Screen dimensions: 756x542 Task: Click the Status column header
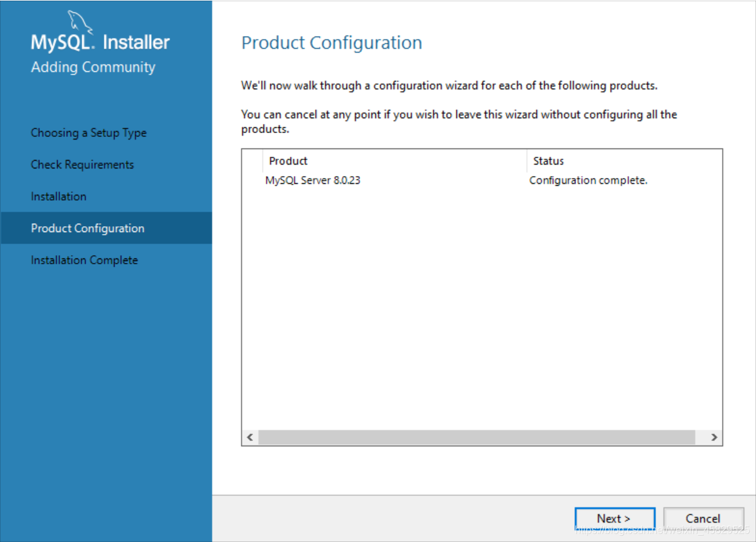coord(624,161)
